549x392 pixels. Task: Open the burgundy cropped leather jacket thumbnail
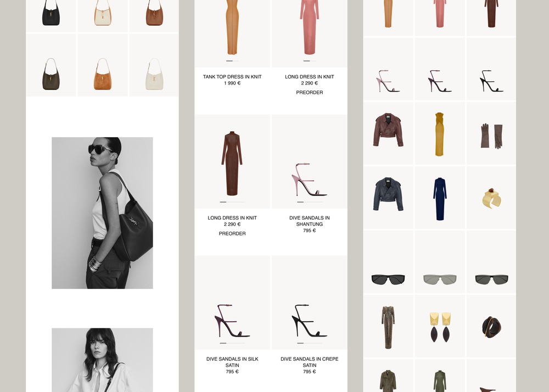[x=388, y=133]
